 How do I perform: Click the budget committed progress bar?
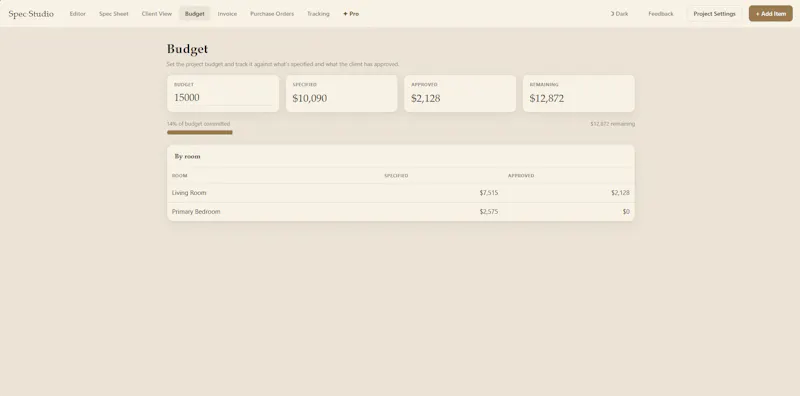401,132
